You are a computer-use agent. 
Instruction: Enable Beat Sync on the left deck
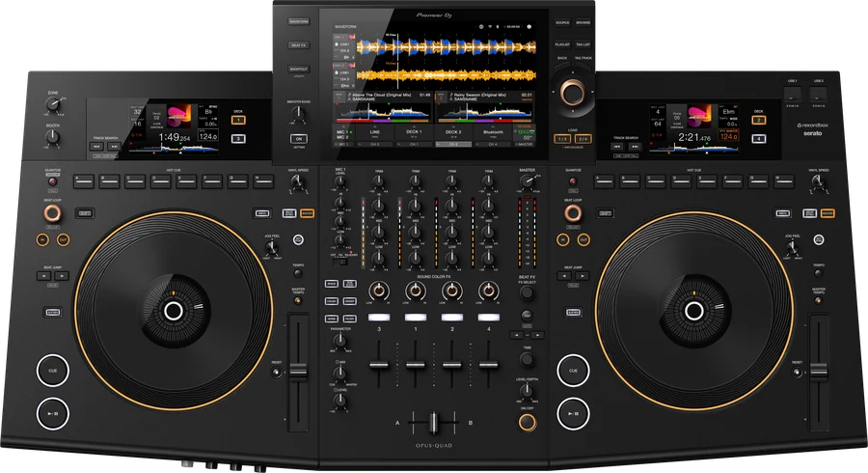289,213
